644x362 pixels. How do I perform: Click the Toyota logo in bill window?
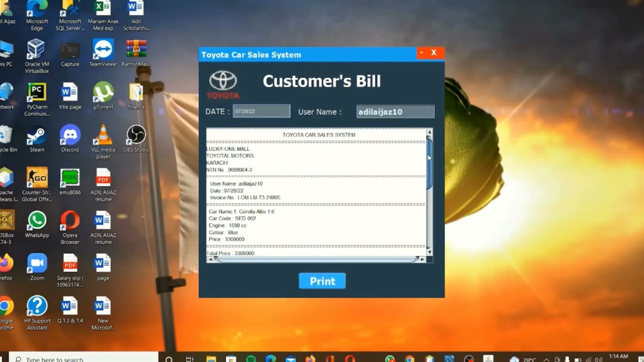(x=223, y=84)
